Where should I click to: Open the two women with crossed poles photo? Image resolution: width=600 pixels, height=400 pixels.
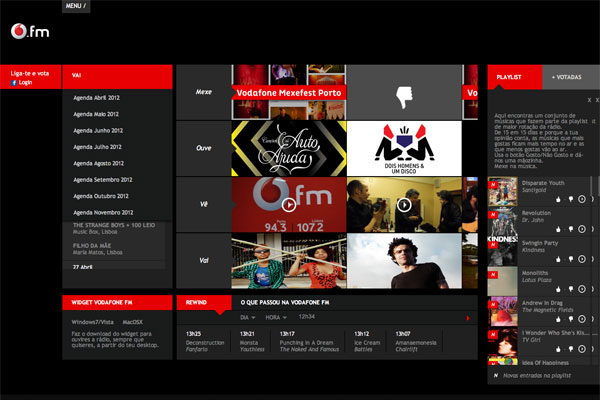pos(289,261)
